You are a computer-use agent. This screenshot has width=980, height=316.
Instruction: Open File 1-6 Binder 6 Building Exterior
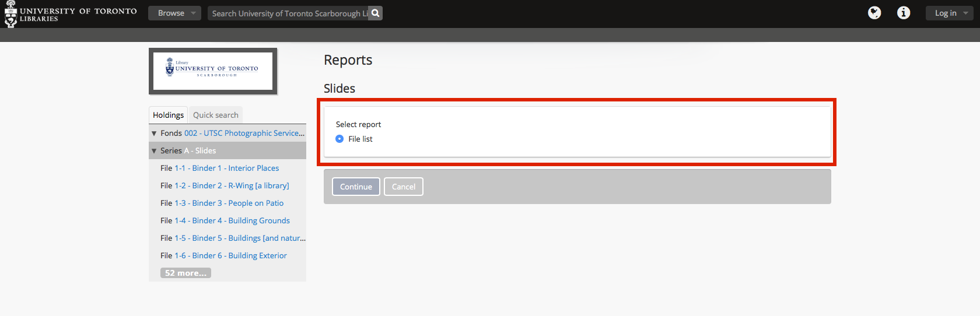point(230,255)
